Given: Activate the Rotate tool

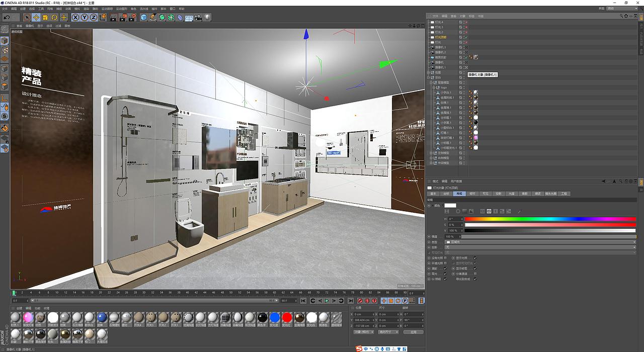Looking at the screenshot, I should [x=54, y=18].
